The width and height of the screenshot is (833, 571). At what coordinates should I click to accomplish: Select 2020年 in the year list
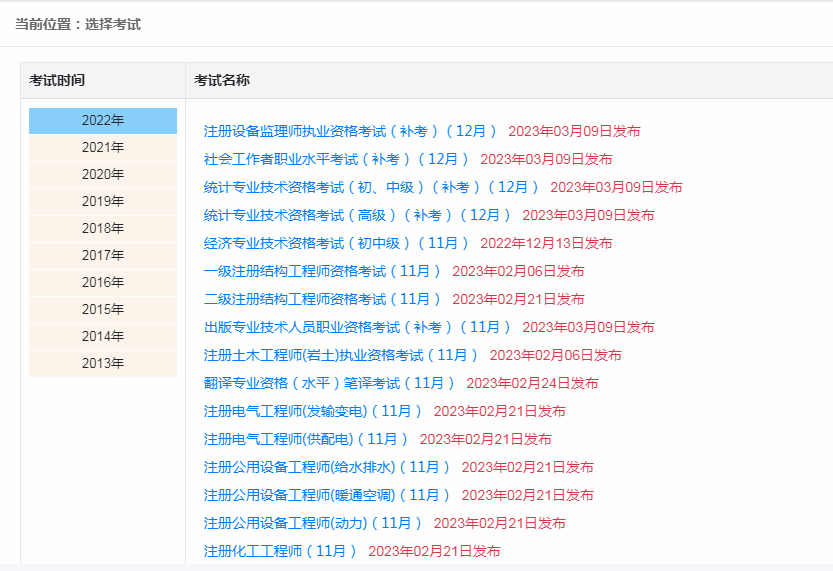pos(103,175)
